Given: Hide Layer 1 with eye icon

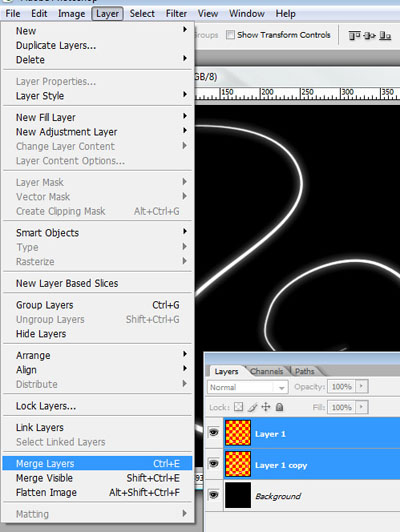Looking at the screenshot, I should point(214,433).
